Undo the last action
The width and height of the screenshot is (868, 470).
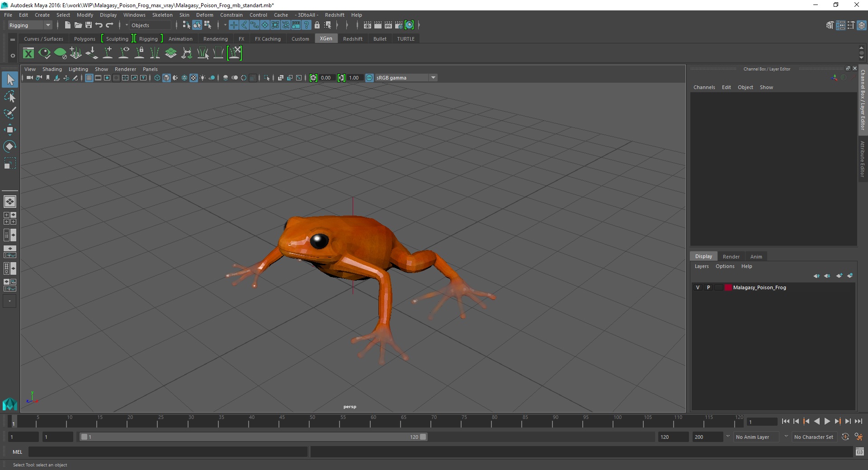[99, 25]
